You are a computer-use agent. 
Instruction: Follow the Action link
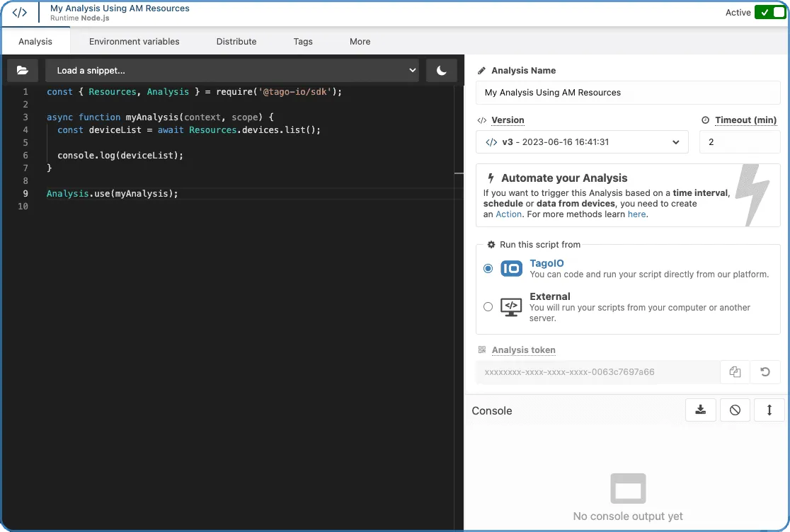pos(508,214)
